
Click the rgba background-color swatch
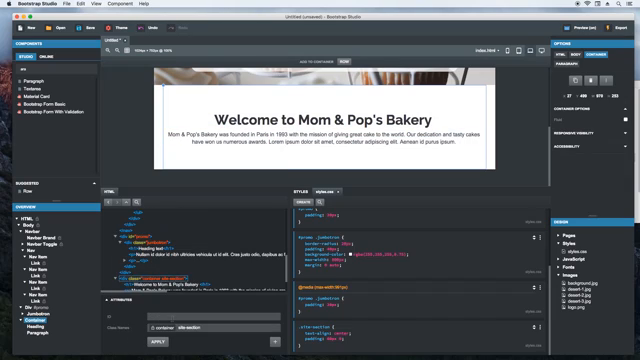click(x=350, y=254)
